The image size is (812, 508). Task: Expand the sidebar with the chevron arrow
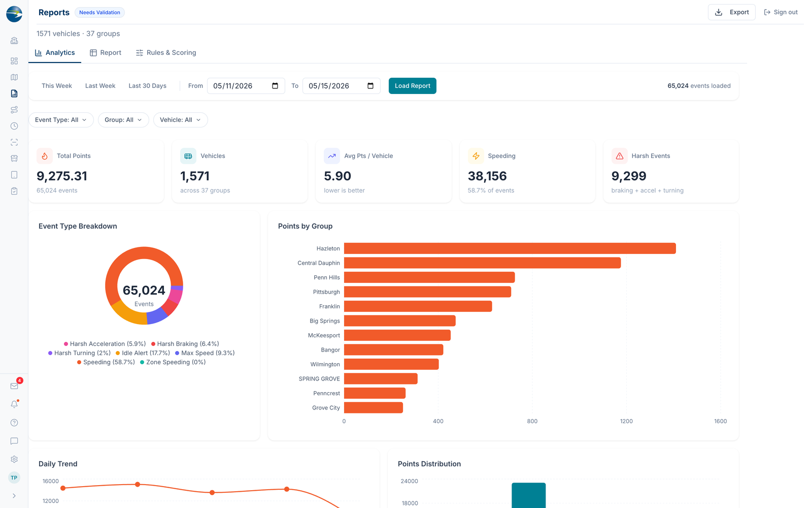pos(14,496)
